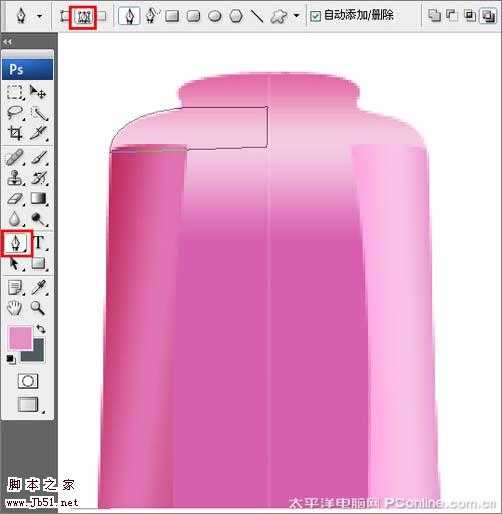This screenshot has width=502, height=514.
Task: Select the Magic Wand tool
Action: (x=39, y=113)
